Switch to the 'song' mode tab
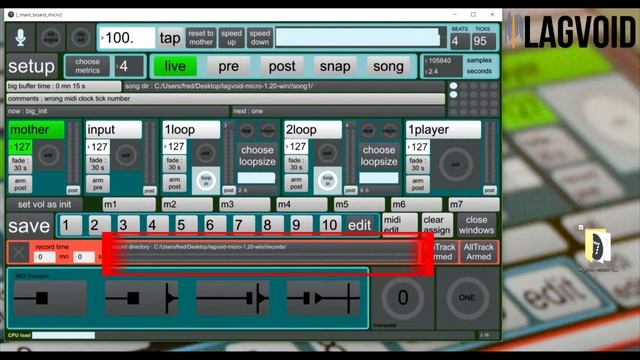Image resolution: width=640 pixels, height=360 pixels. (x=389, y=66)
